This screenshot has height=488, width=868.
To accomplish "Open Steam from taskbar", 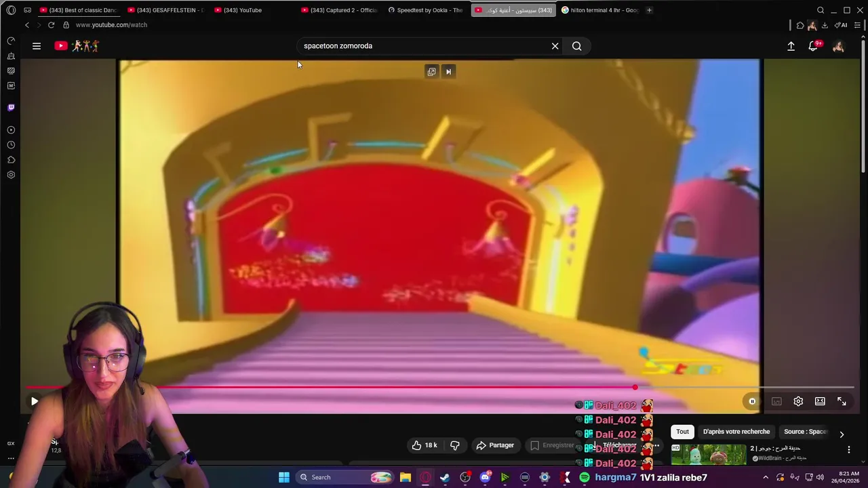I will click(445, 477).
